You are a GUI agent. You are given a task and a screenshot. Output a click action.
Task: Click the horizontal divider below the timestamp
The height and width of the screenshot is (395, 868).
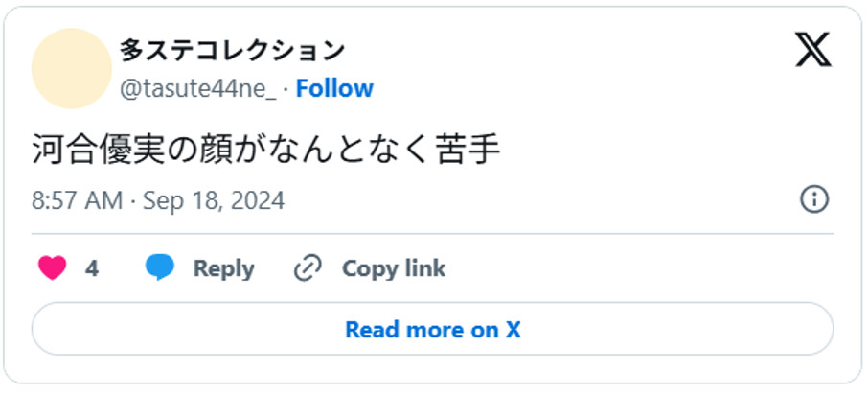pos(433,233)
